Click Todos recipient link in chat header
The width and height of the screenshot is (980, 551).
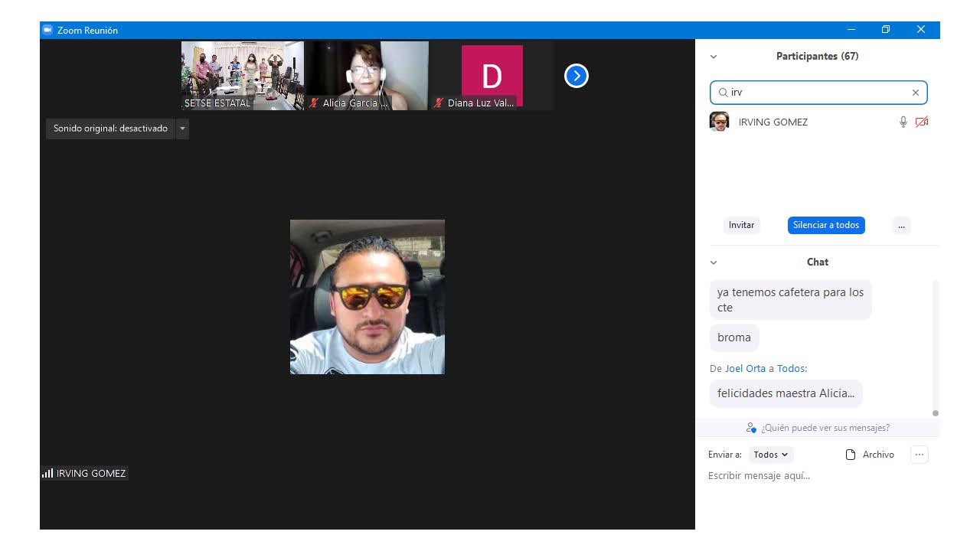pos(790,368)
